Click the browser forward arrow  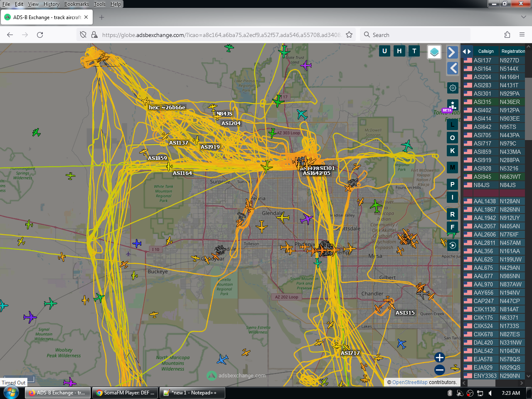(x=25, y=35)
